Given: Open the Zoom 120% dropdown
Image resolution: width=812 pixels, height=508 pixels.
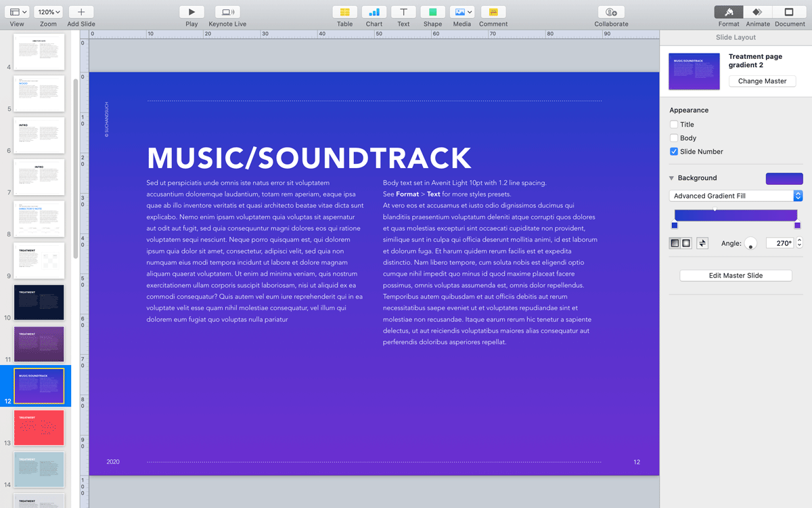Looking at the screenshot, I should 48,12.
